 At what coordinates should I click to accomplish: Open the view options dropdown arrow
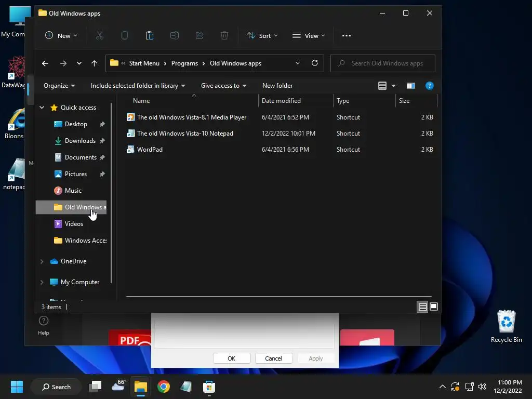coord(394,86)
